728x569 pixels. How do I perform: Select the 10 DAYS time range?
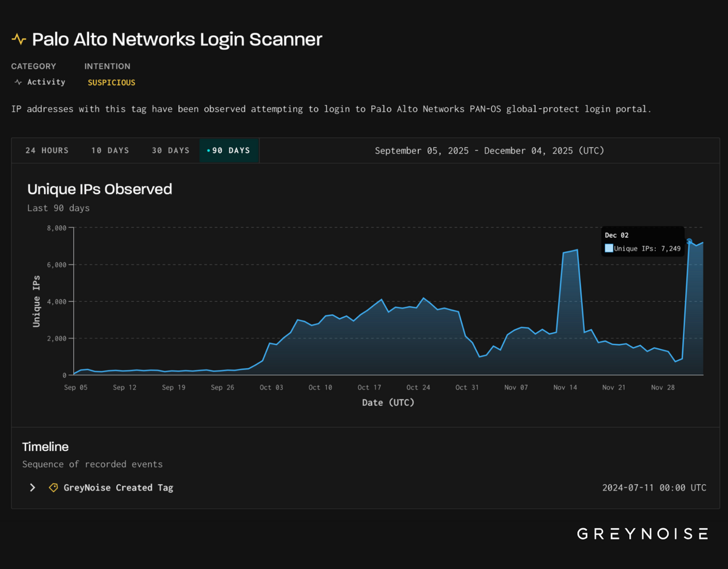[110, 150]
